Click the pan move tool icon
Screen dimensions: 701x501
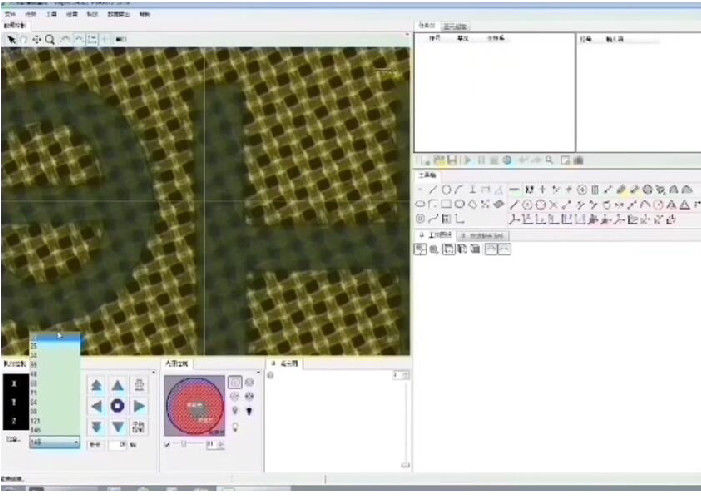[36, 39]
